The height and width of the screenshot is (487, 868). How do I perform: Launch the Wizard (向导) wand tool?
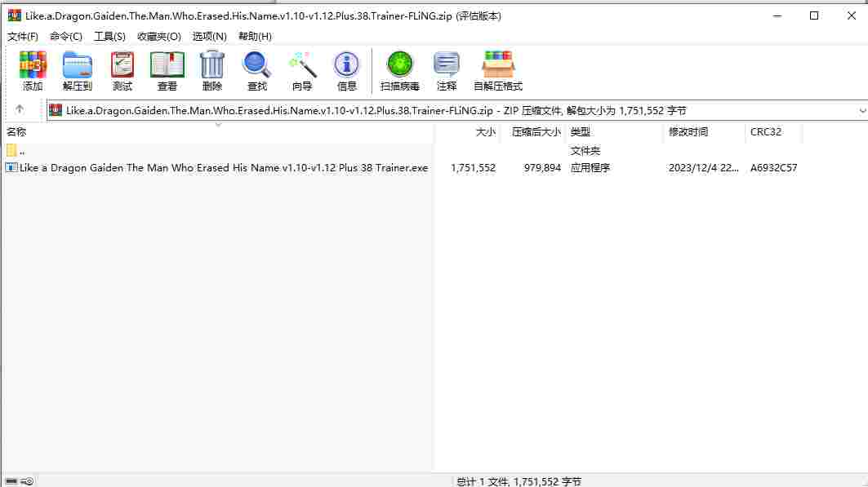pos(302,70)
